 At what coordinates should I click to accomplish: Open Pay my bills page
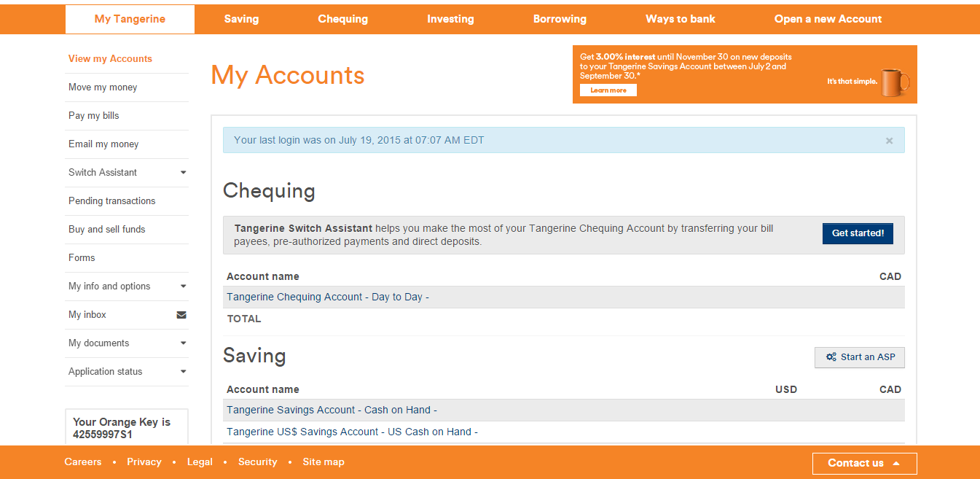click(93, 116)
